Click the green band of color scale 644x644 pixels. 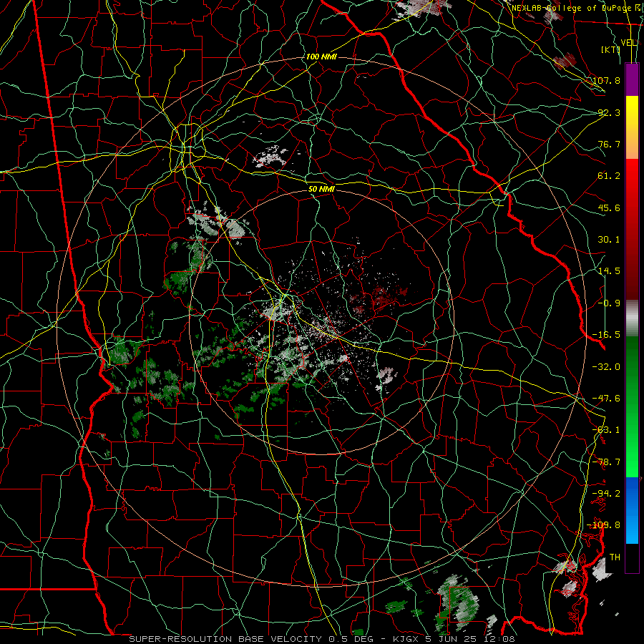coord(632,406)
